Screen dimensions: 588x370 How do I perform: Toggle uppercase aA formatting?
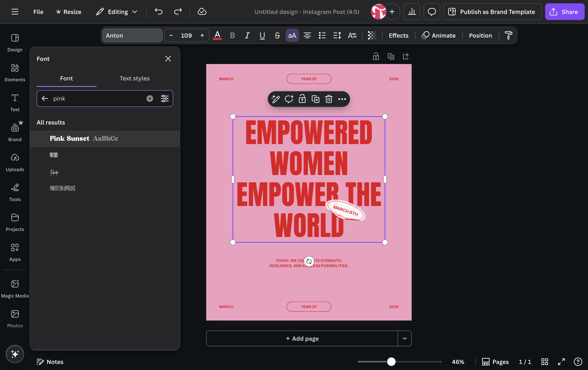tap(292, 36)
